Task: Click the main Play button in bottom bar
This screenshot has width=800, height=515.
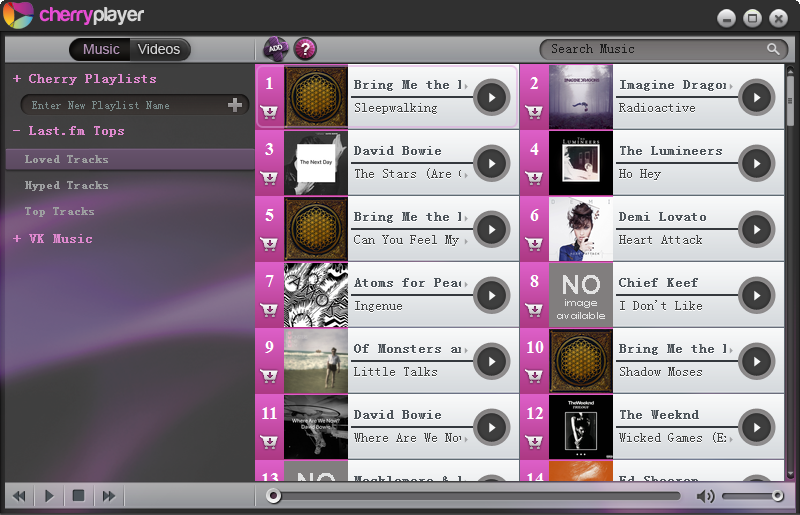Action: point(49,496)
